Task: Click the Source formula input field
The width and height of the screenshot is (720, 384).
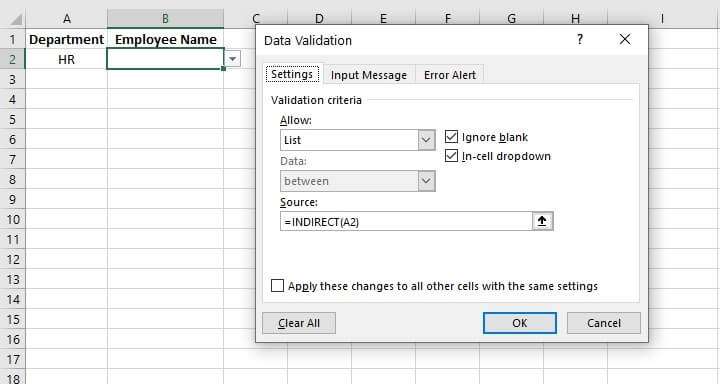Action: pyautogui.click(x=406, y=221)
